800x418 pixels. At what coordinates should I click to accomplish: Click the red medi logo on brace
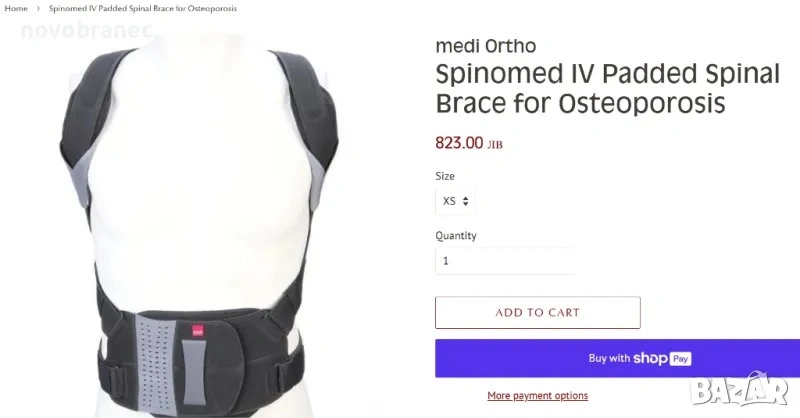[x=198, y=331]
